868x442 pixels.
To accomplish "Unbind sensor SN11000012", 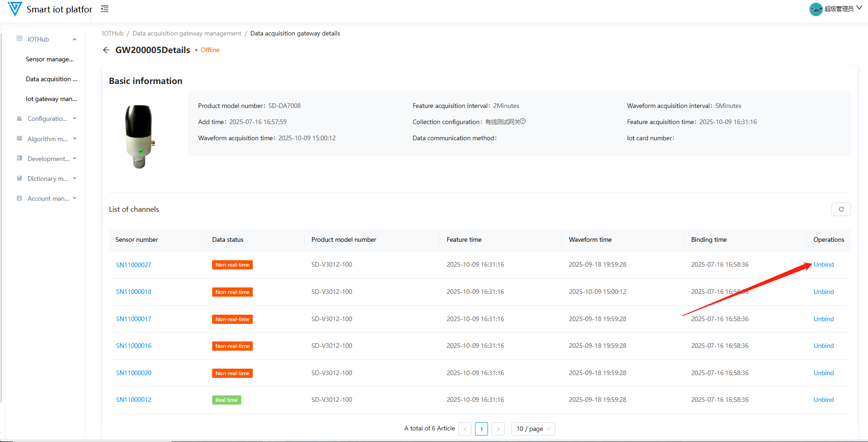I will pyautogui.click(x=823, y=400).
